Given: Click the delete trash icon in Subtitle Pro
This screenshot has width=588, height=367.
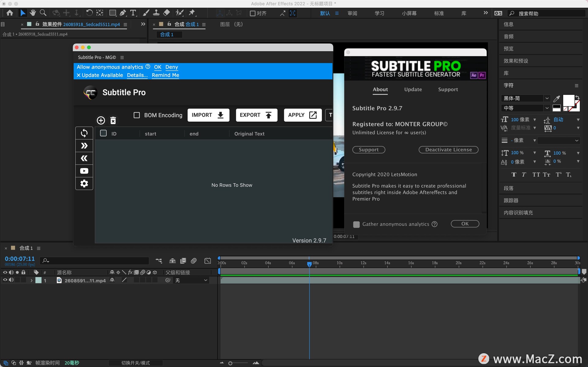Looking at the screenshot, I should 113,121.
